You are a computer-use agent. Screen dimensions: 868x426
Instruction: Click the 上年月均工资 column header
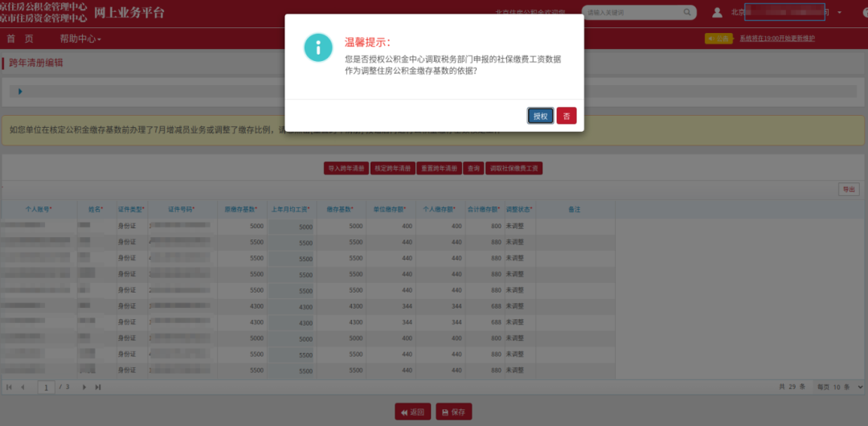tap(291, 210)
